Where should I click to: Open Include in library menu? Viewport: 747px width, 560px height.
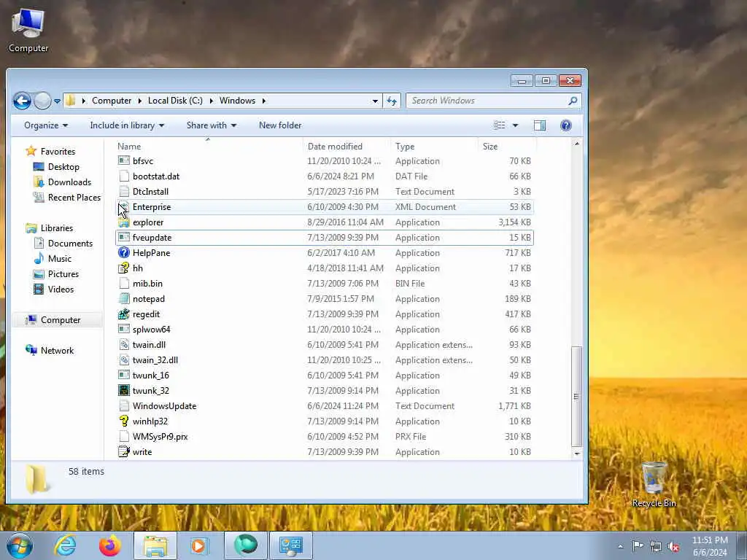(127, 125)
